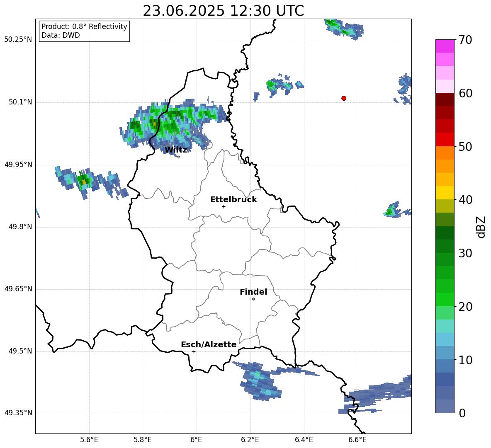The image size is (491, 448).
Task: Click the colorbar tick label 10
Action: tap(465, 360)
